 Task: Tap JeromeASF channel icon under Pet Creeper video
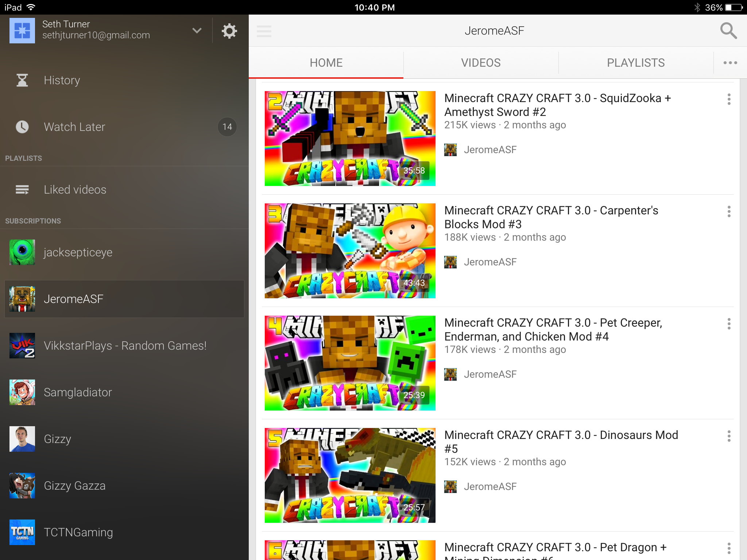(450, 374)
